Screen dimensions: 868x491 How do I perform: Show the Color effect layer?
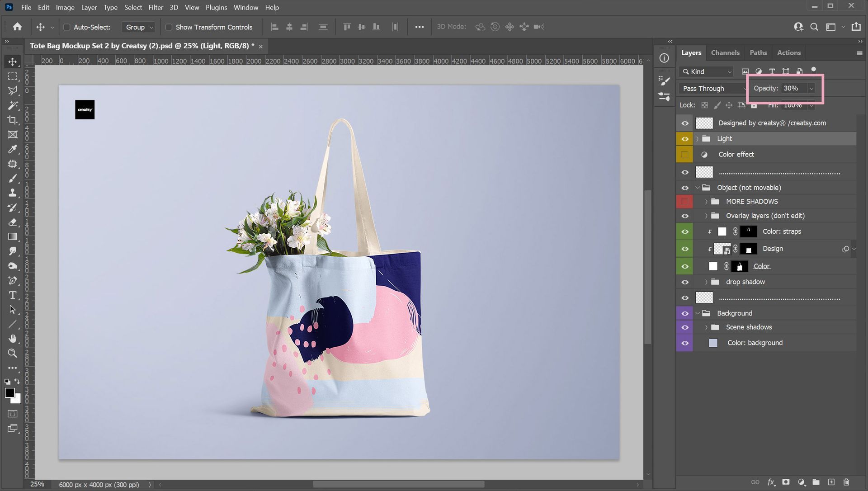click(x=684, y=155)
